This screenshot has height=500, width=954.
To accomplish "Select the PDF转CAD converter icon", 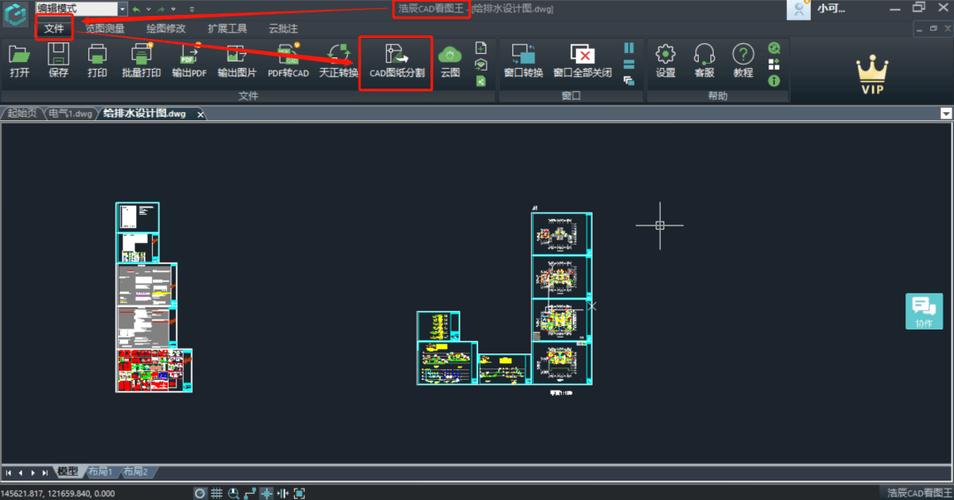I will (x=288, y=59).
